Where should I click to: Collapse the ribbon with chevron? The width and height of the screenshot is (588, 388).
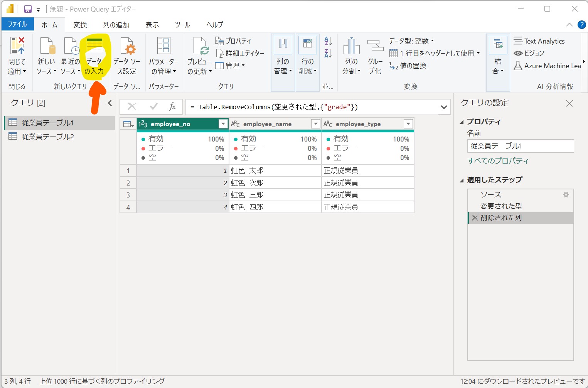569,25
